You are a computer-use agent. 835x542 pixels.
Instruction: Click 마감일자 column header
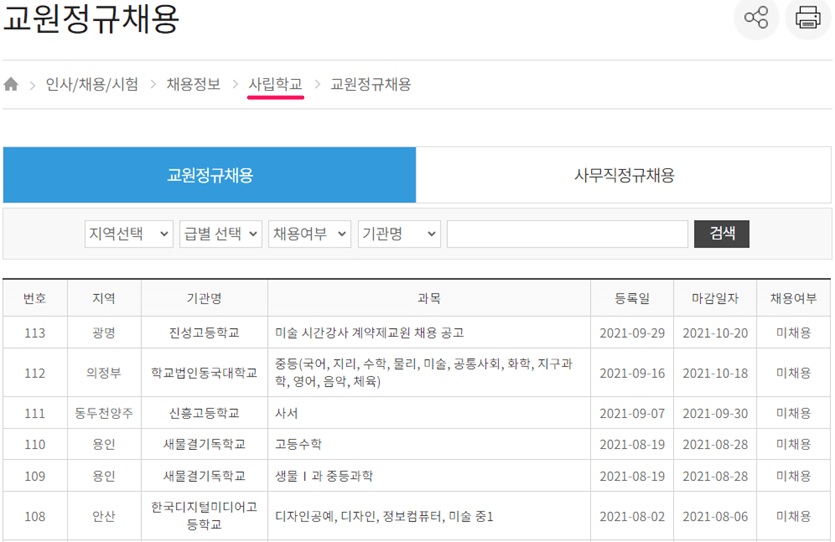[x=715, y=298]
